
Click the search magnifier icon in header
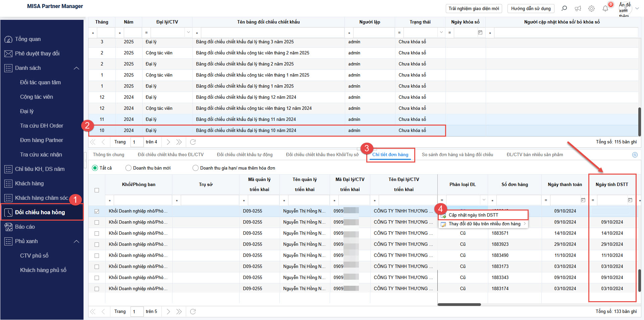click(x=564, y=8)
